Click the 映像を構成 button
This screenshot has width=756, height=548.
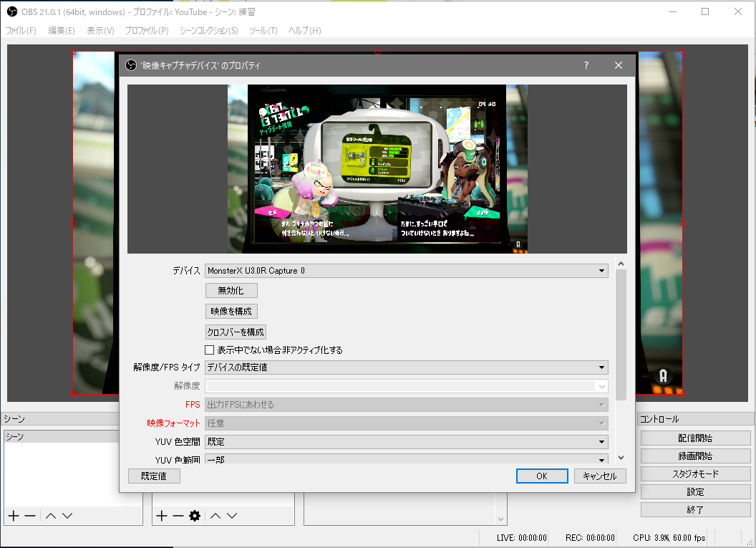pos(231,311)
